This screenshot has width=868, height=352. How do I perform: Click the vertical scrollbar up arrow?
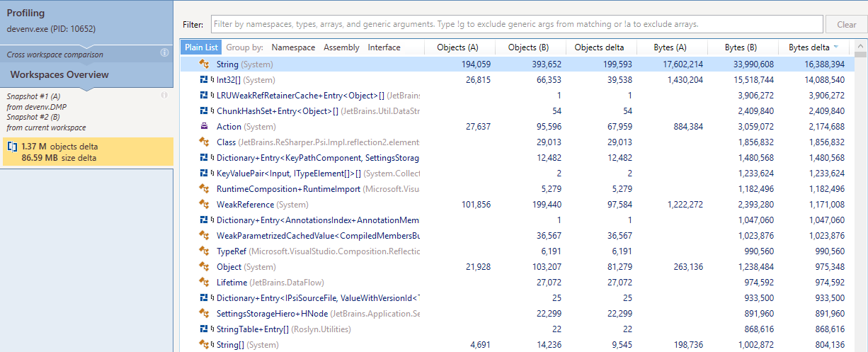(x=860, y=53)
